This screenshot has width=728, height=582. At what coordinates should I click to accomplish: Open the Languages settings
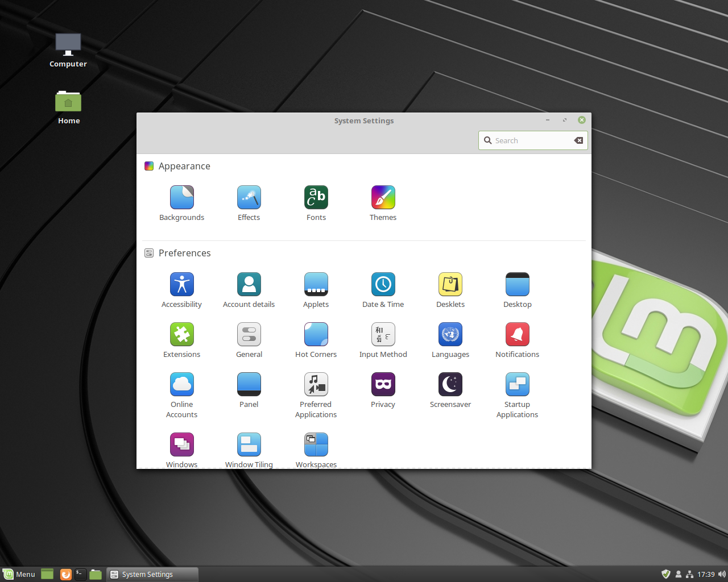[450, 340]
